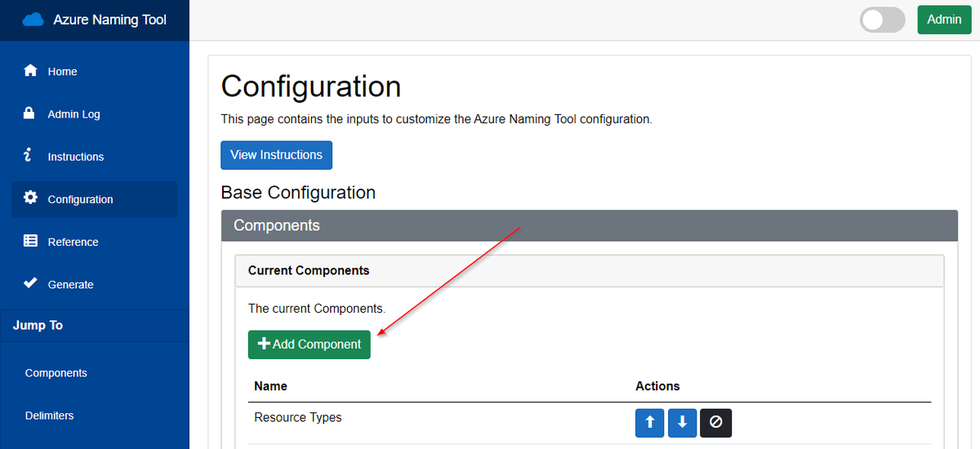Select the Resource Types row text

[x=298, y=417]
